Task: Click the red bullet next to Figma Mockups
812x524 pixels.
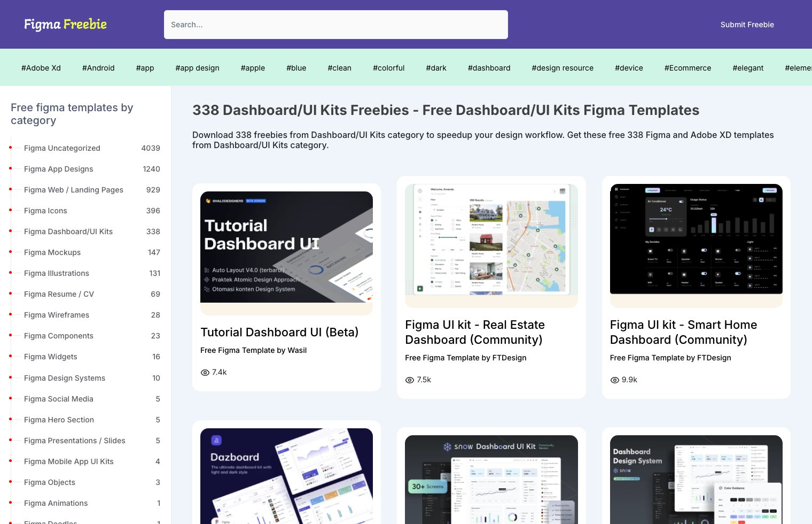Action: click(11, 252)
